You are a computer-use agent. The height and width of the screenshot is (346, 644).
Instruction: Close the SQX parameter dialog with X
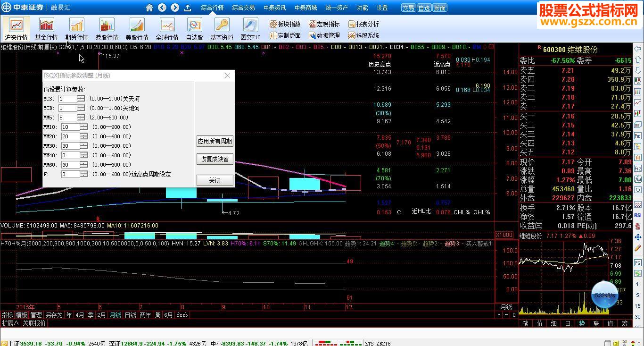coord(228,76)
